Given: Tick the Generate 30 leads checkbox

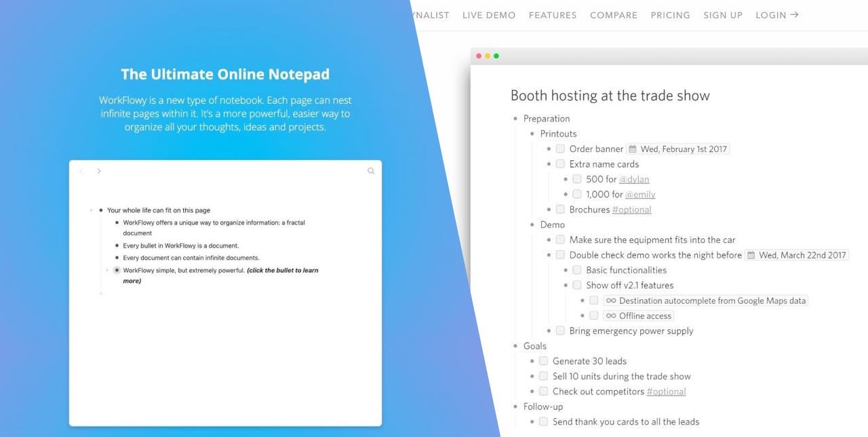Looking at the screenshot, I should (543, 360).
